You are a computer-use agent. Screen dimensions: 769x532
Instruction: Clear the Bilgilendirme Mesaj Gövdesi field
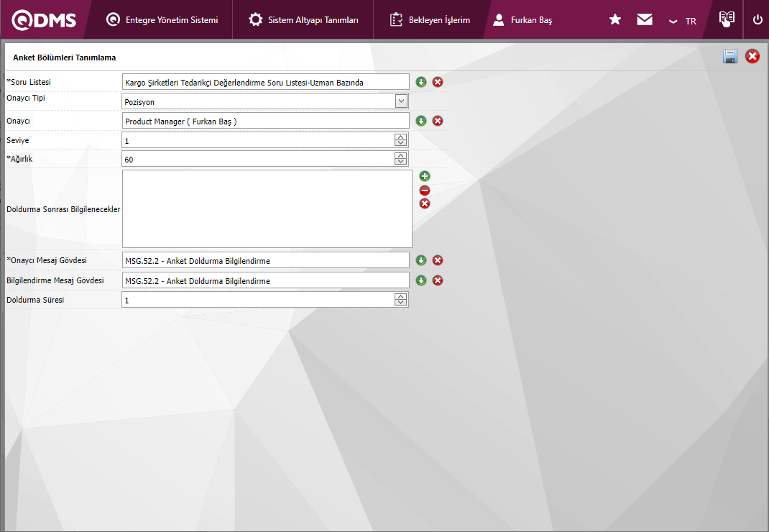(438, 280)
